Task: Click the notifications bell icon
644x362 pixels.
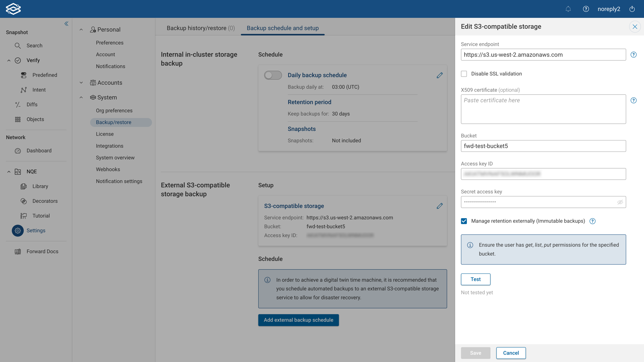Action: click(568, 9)
